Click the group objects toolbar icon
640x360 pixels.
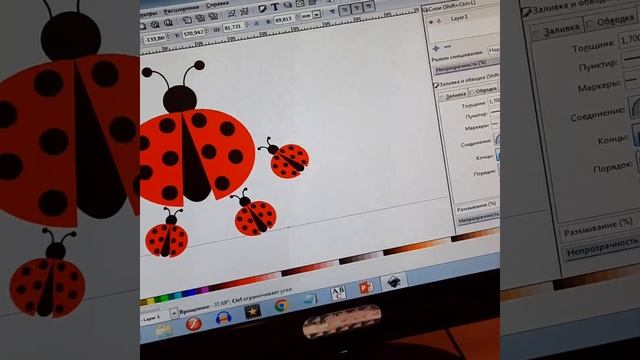[x=231, y=13]
